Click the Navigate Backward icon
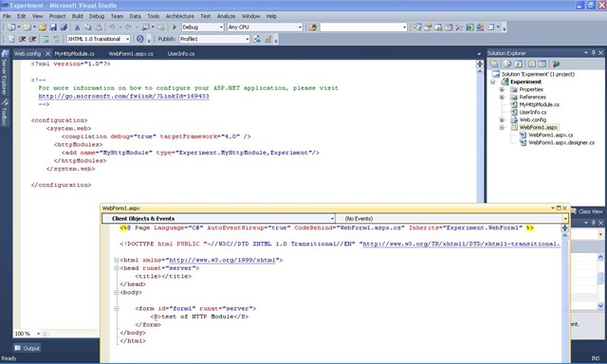Viewport: 607px width, 364px height. click(145, 27)
